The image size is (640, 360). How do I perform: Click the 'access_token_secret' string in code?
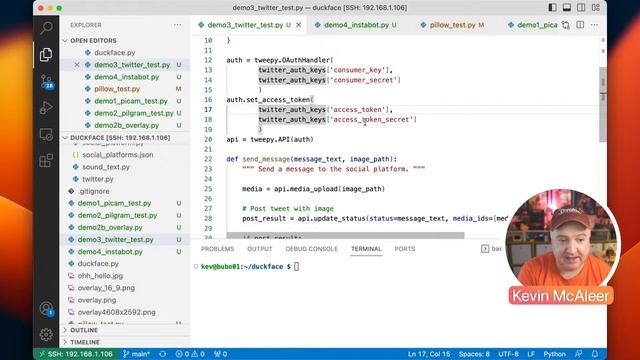pos(371,120)
